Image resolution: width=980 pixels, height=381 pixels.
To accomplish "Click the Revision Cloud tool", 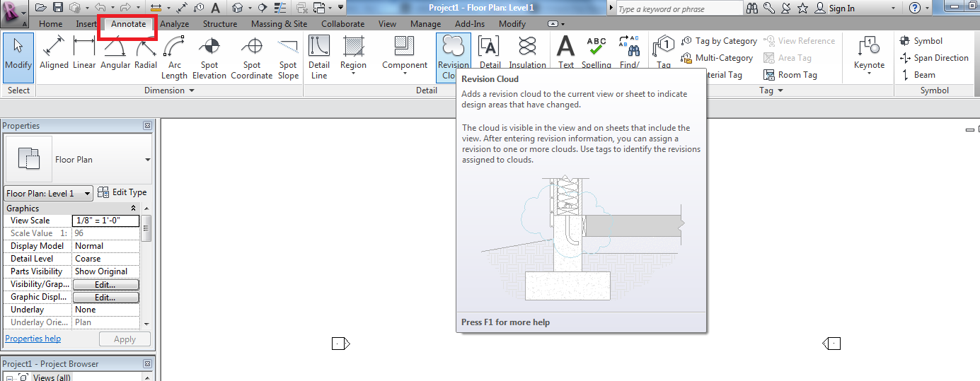I will pos(453,58).
